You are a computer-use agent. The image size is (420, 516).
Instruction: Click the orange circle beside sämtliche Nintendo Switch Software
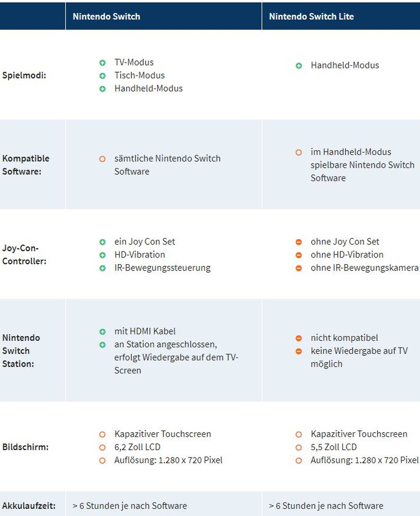coord(102,159)
